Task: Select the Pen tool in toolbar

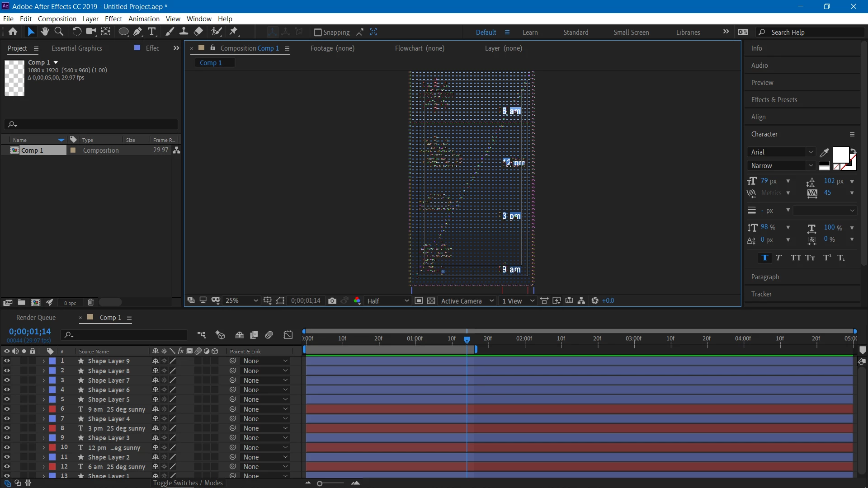Action: tap(137, 32)
